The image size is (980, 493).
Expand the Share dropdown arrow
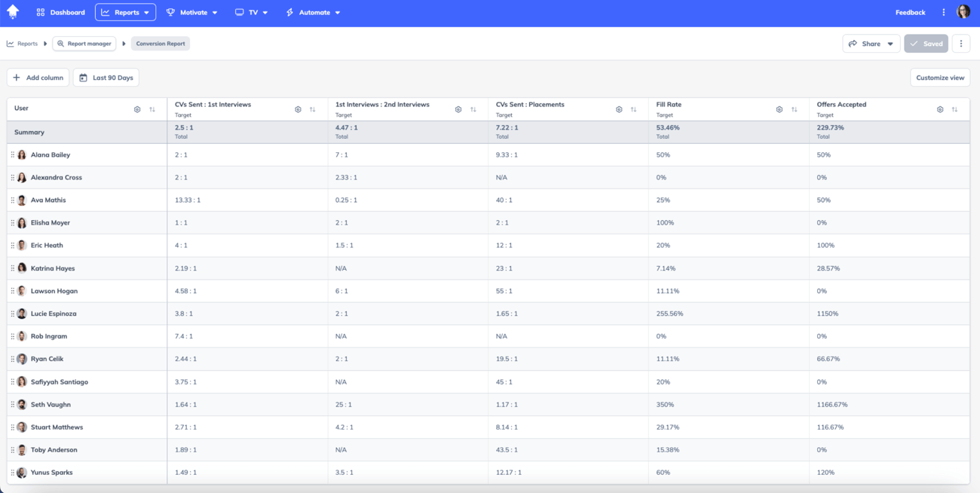pyautogui.click(x=888, y=43)
